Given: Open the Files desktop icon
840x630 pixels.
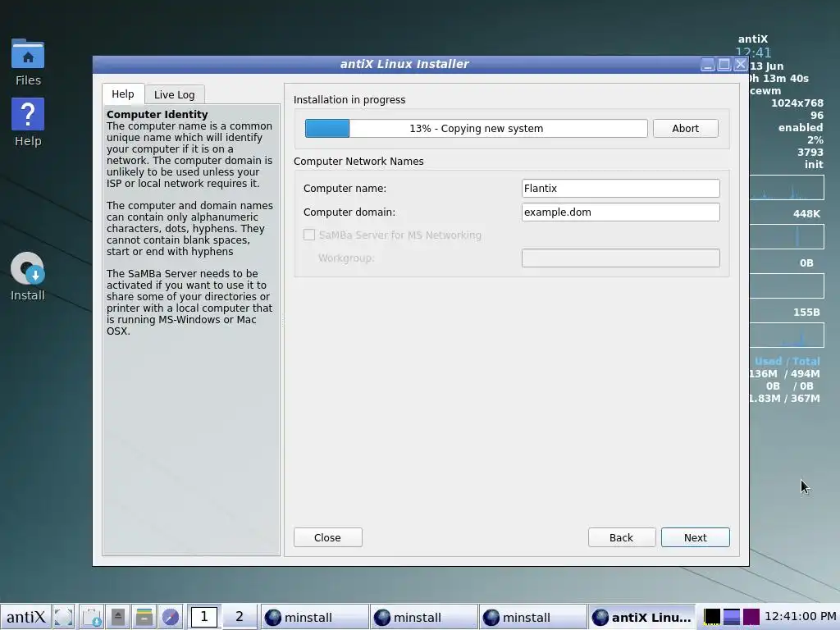Looking at the screenshot, I should pyautogui.click(x=28, y=62).
